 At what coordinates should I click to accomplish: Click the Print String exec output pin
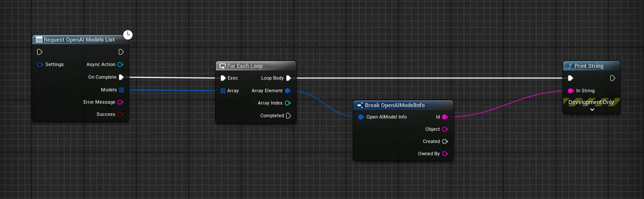[613, 78]
